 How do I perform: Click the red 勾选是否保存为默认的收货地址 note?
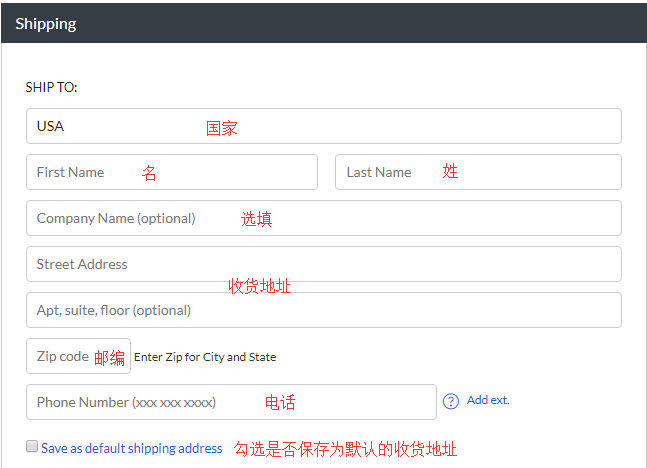click(345, 448)
